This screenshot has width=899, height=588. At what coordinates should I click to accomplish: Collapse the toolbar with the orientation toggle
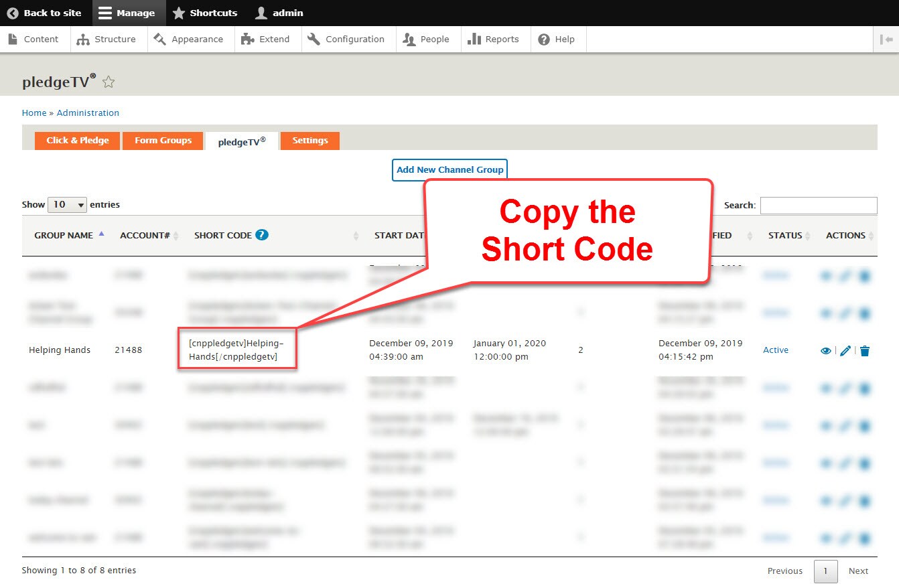886,40
